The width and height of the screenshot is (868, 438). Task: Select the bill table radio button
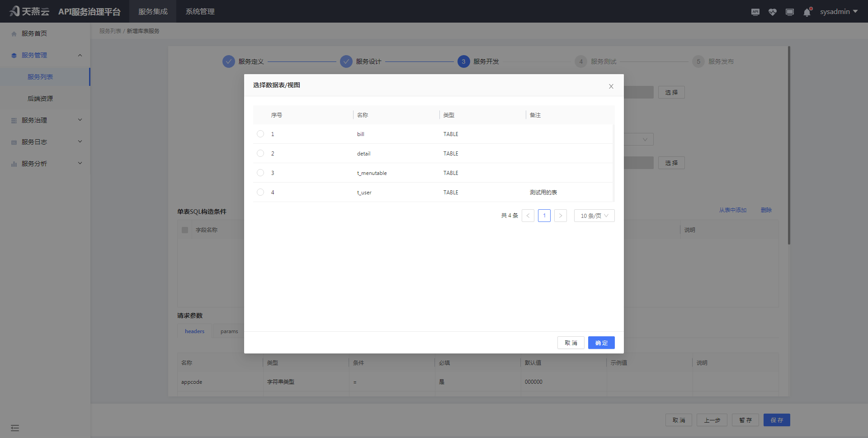260,134
